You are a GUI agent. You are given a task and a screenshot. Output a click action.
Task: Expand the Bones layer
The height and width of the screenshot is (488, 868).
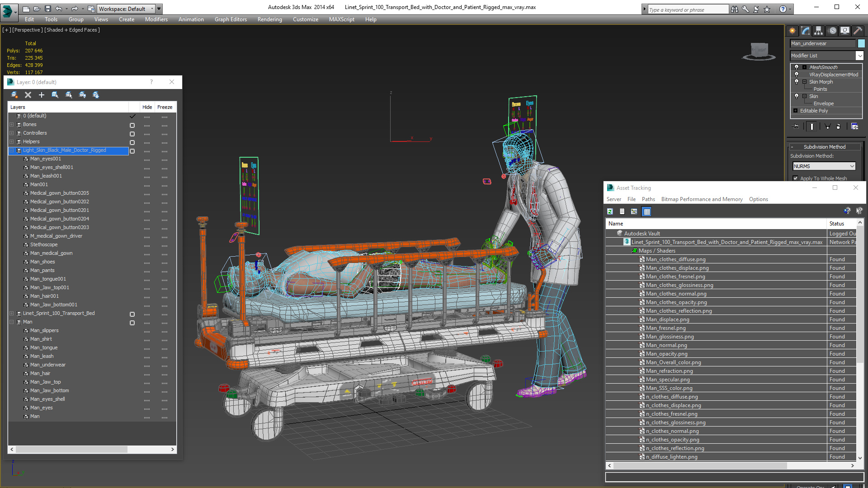(12, 125)
